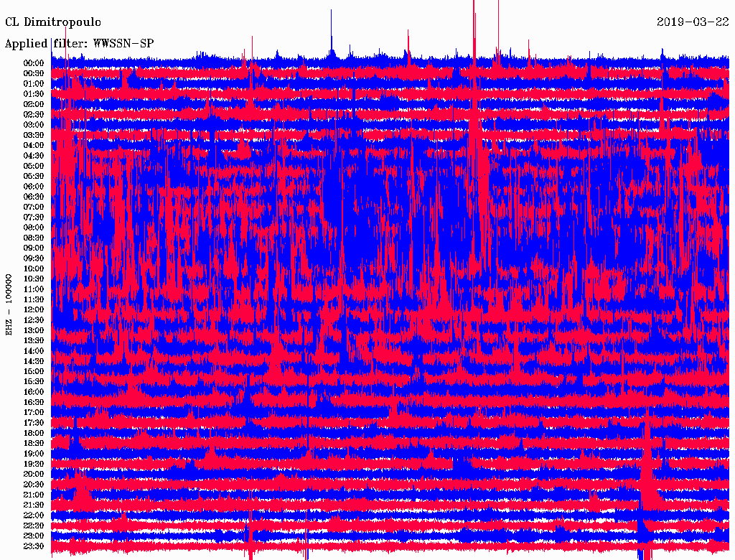This screenshot has width=735, height=560.
Task: Select the 06:30 time label
Action: tap(34, 197)
